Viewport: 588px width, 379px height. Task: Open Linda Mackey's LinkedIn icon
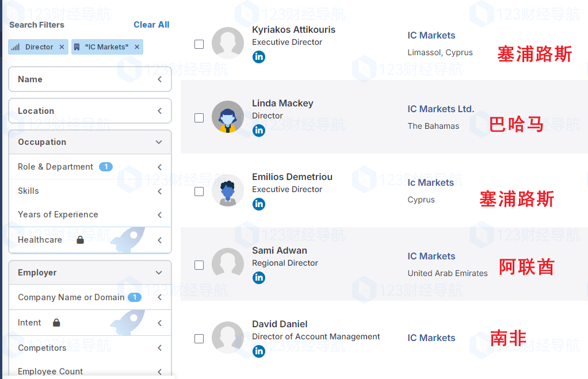coord(259,131)
